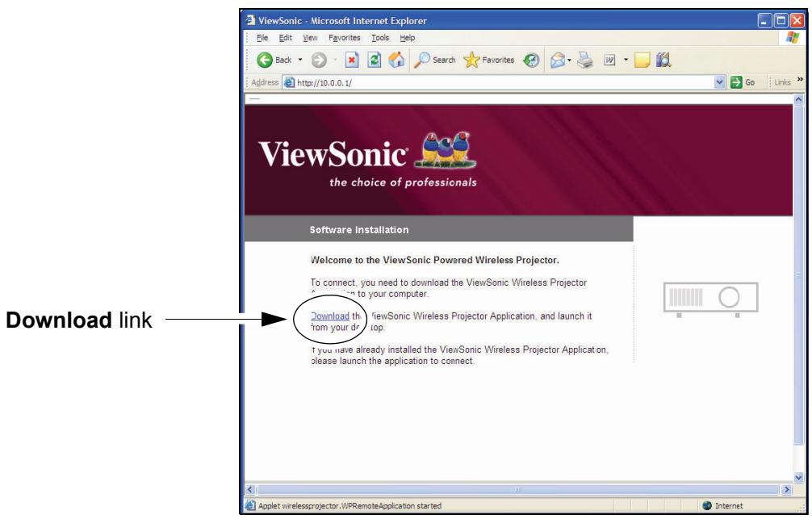Open the Tools menu
Viewport: 812px width, 519px height.
pyautogui.click(x=380, y=38)
